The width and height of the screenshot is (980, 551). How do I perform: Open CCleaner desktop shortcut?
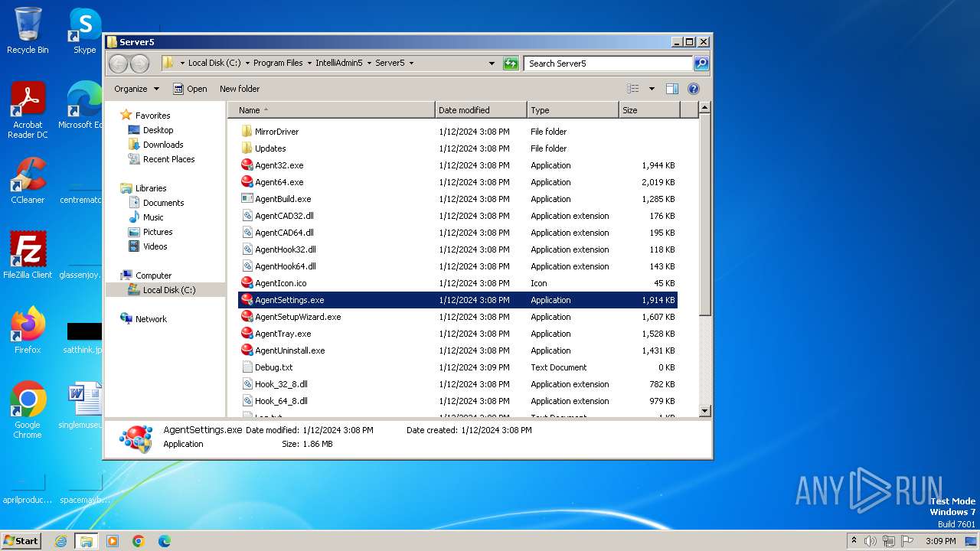[x=28, y=181]
